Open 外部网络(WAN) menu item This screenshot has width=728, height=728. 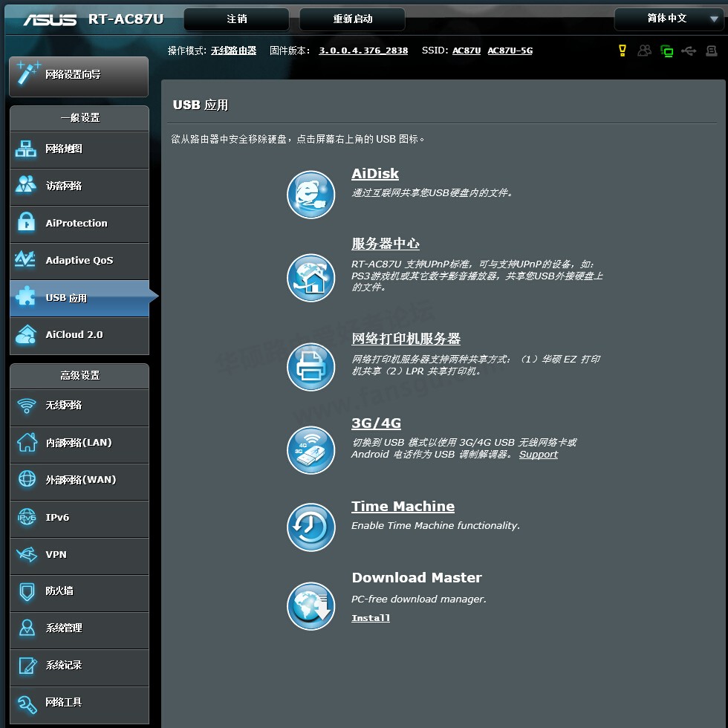pyautogui.click(x=79, y=481)
